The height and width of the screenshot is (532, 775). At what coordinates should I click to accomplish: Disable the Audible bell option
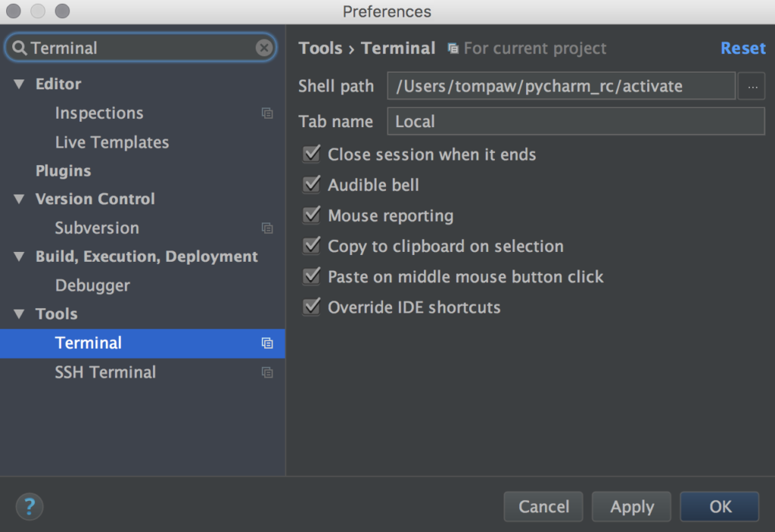pos(311,185)
